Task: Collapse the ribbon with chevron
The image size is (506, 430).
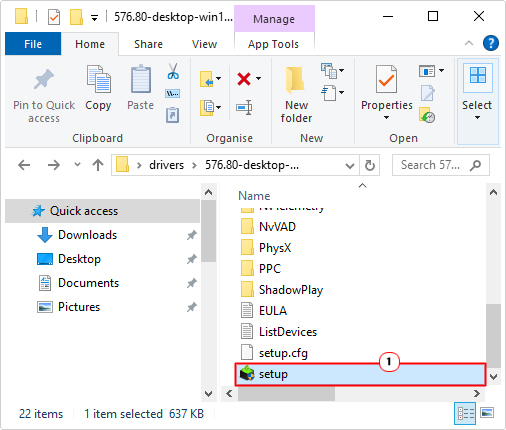Action: click(469, 43)
